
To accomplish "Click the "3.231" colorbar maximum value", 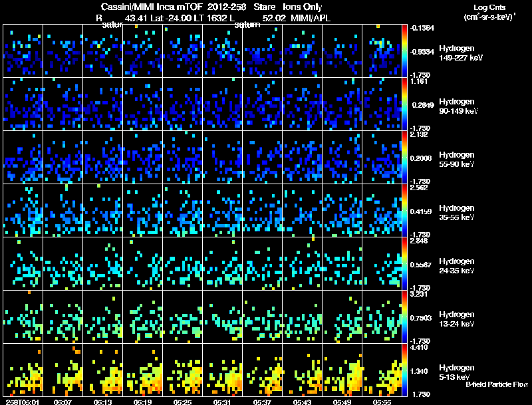I will point(419,295).
